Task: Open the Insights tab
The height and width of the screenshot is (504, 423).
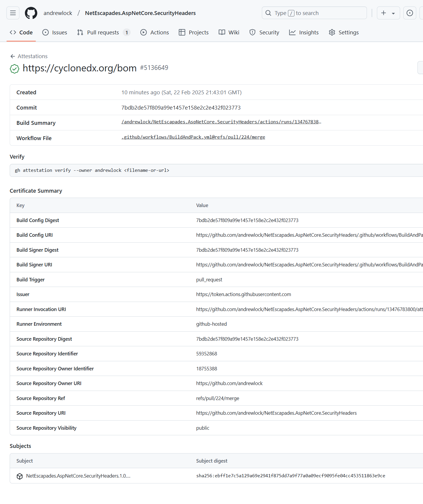Action: [304, 32]
